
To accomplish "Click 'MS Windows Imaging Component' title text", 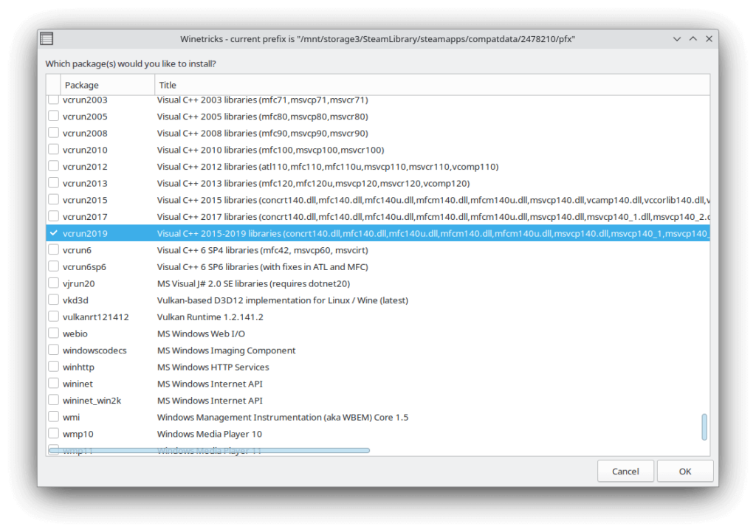I will pyautogui.click(x=226, y=350).
